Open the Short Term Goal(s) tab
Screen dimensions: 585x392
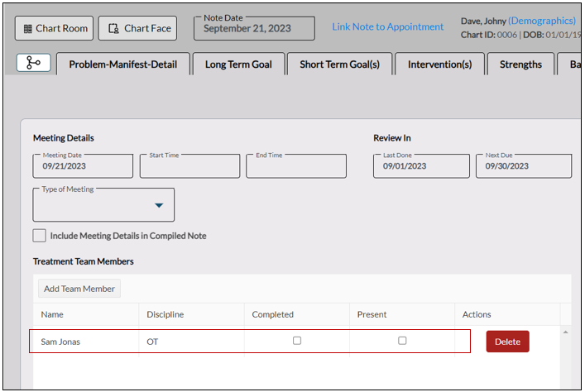(339, 65)
